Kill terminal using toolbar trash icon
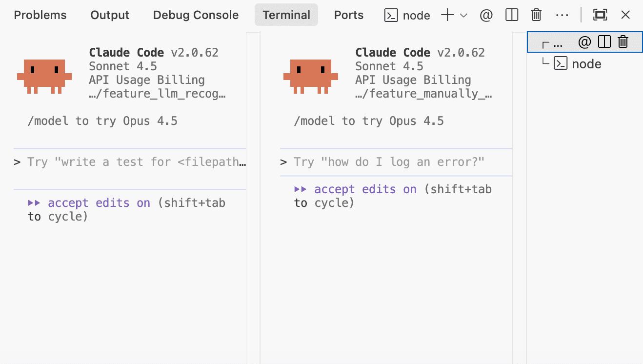This screenshot has width=643, height=364. 536,15
